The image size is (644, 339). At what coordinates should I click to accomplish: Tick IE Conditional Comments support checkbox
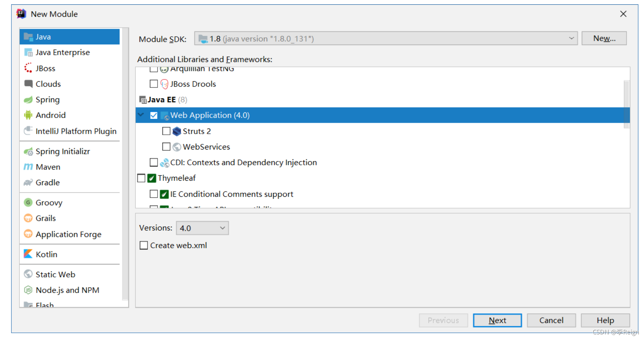click(x=154, y=194)
